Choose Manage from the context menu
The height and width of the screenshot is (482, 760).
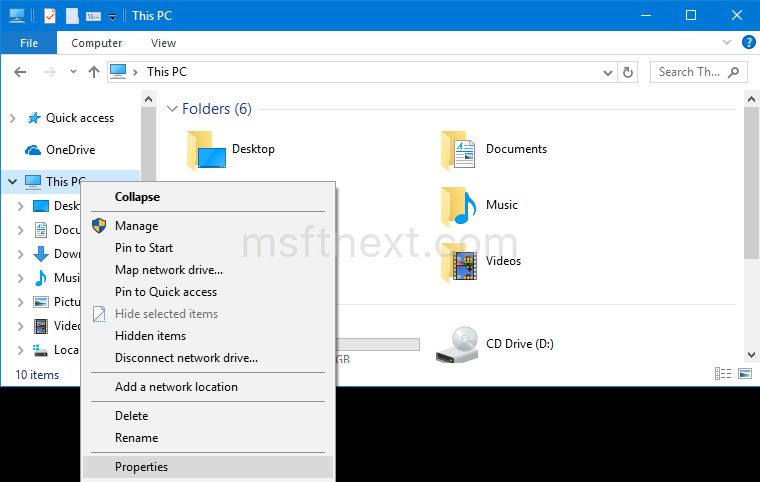(x=208, y=226)
